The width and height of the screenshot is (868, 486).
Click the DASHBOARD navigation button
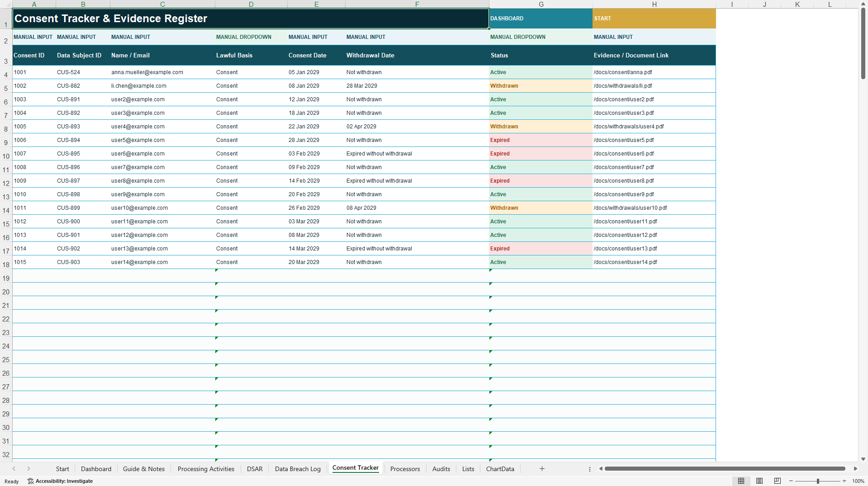(x=541, y=19)
